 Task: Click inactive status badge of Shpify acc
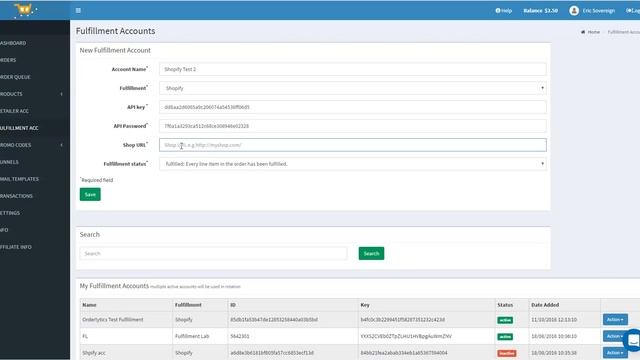507,353
